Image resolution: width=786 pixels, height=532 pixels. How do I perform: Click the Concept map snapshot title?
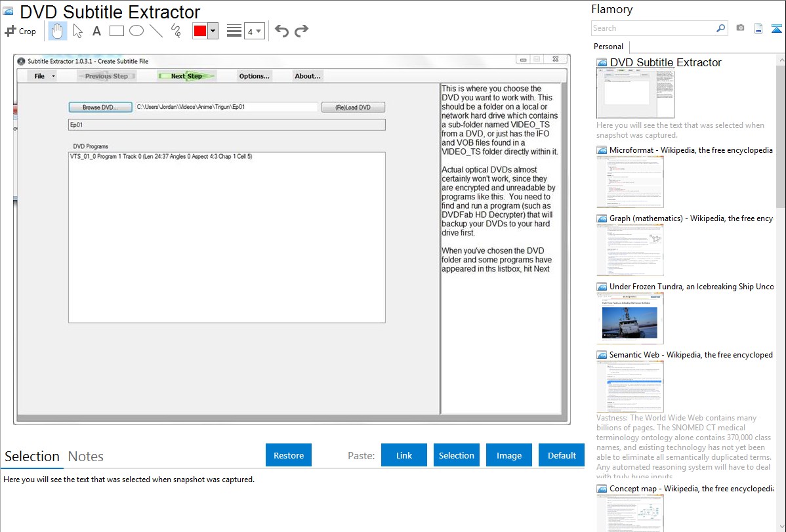pos(692,488)
